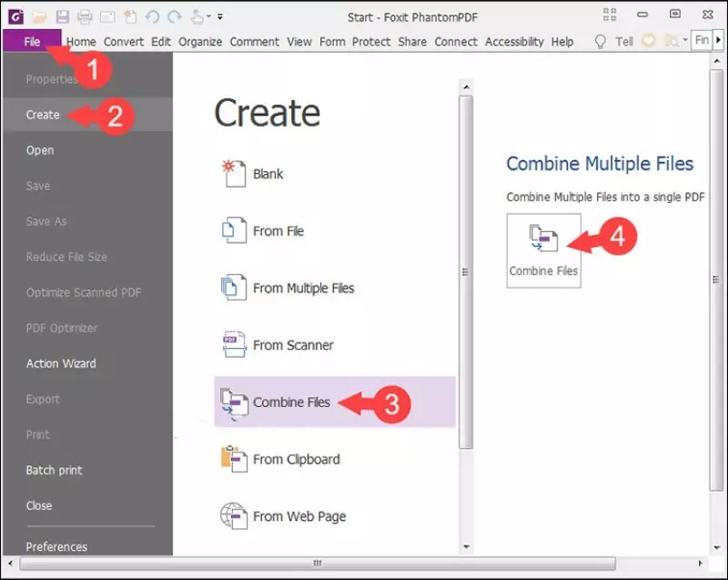Click the Save floppy disk icon
Viewport: 728px width, 580px height.
[x=62, y=17]
